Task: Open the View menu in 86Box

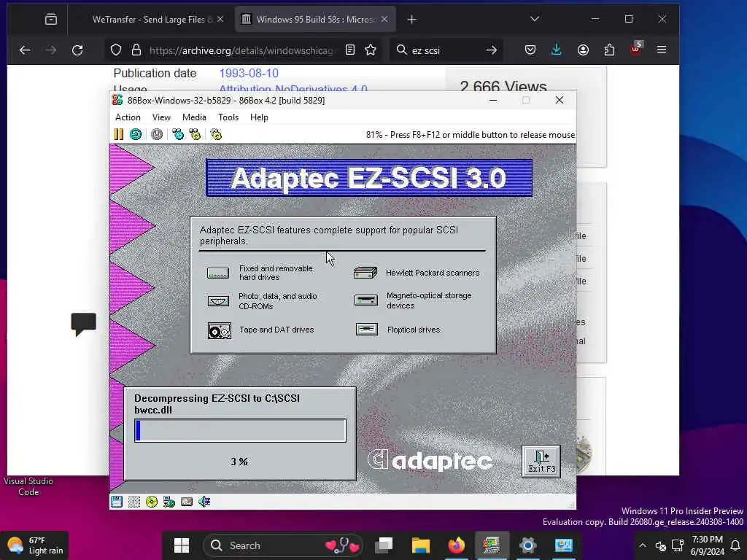Action: tap(161, 117)
